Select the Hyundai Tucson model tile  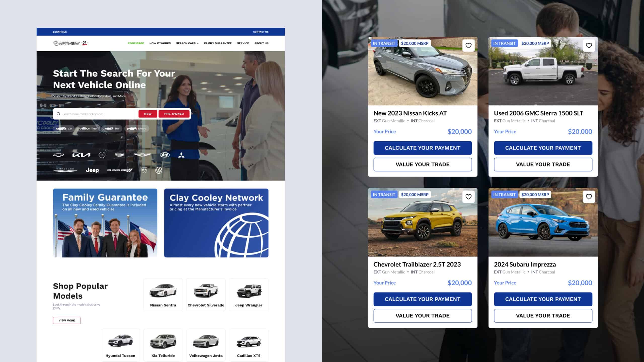coord(120,345)
